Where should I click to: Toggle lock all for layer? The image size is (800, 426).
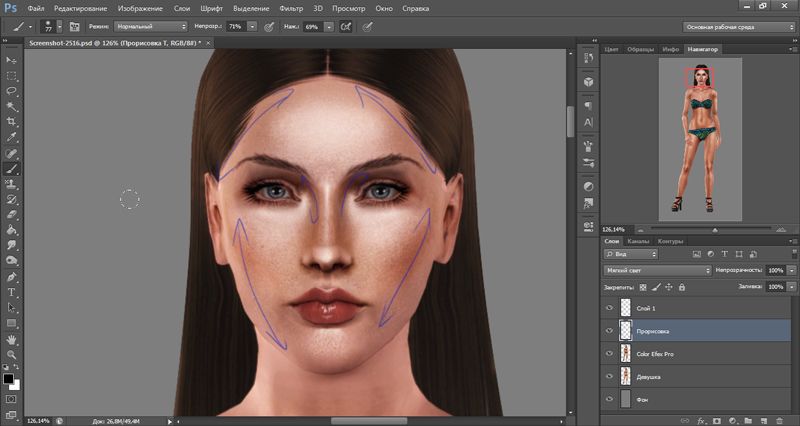tap(682, 287)
